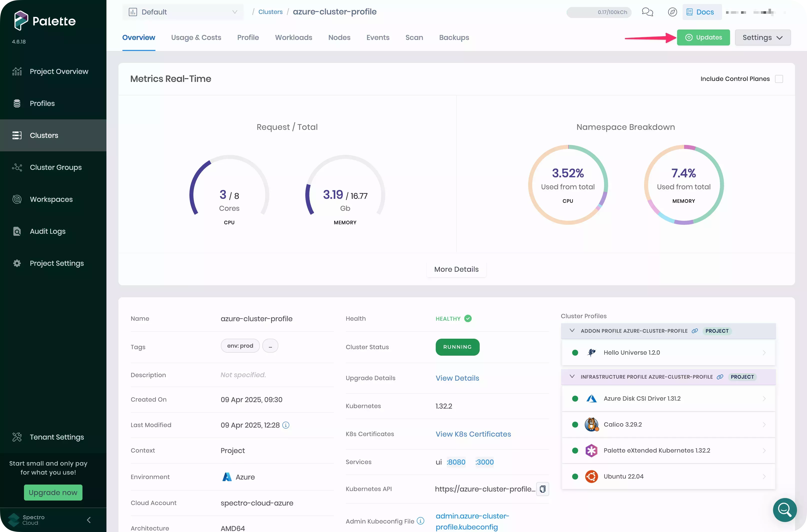Click the Updates button
Viewport: 807px width, 532px height.
[x=704, y=37]
